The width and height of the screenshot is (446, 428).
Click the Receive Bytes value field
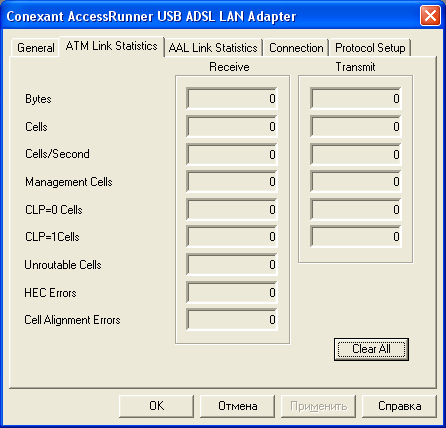(232, 98)
